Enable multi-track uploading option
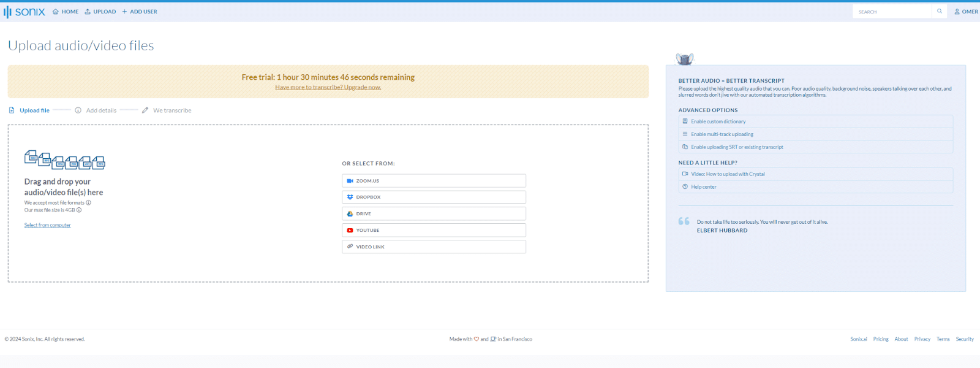Image resolution: width=980 pixels, height=368 pixels. [x=722, y=134]
